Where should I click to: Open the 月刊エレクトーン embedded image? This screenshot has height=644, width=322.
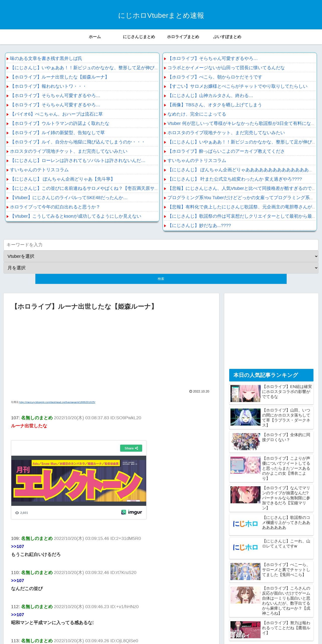click(79, 481)
